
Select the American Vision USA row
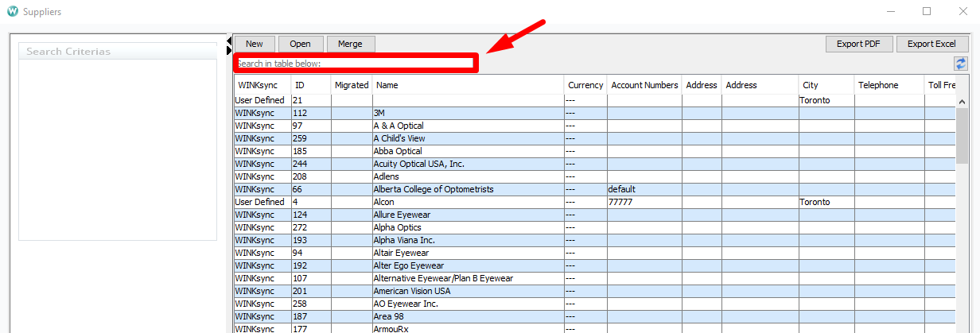595,291
